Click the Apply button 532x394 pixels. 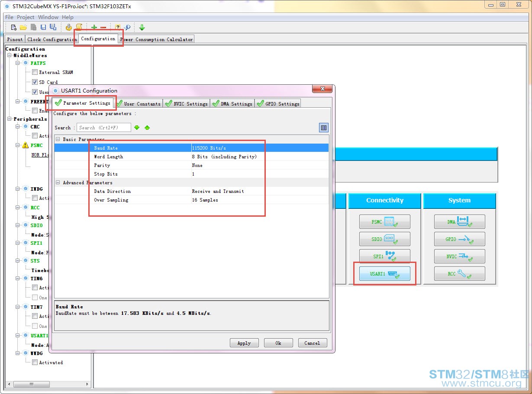244,343
